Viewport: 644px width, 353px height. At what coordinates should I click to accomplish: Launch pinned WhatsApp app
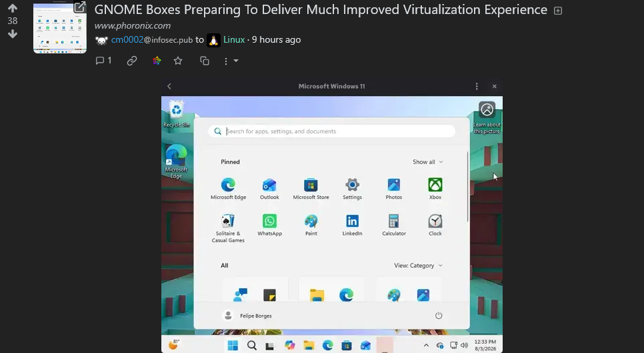[x=269, y=225]
